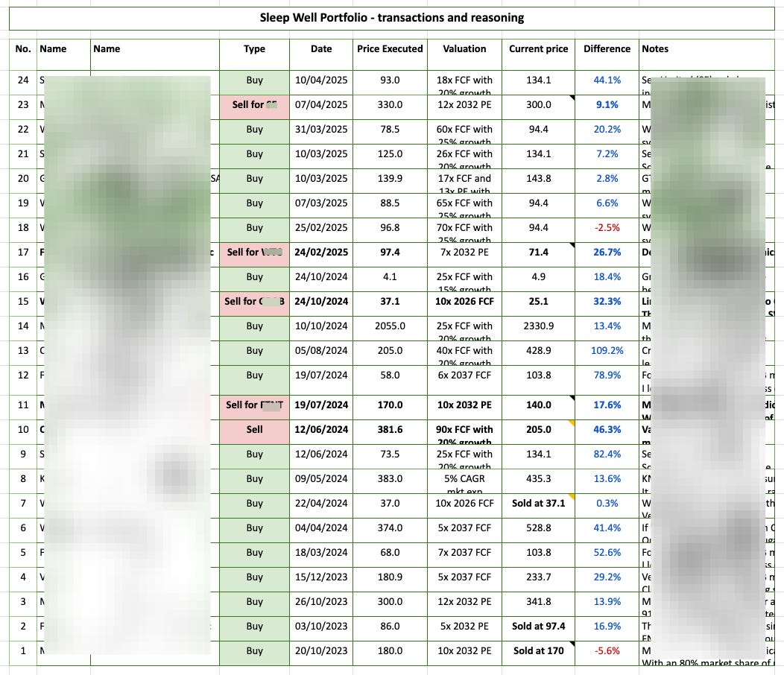The width and height of the screenshot is (784, 675).
Task: Click the price executed 381.6
Action: [390, 431]
